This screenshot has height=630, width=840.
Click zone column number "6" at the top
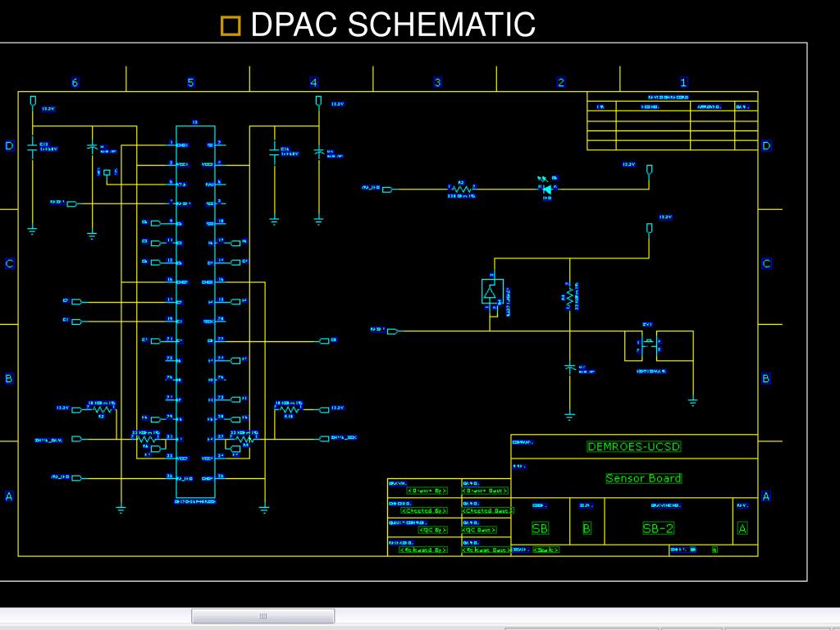(75, 83)
